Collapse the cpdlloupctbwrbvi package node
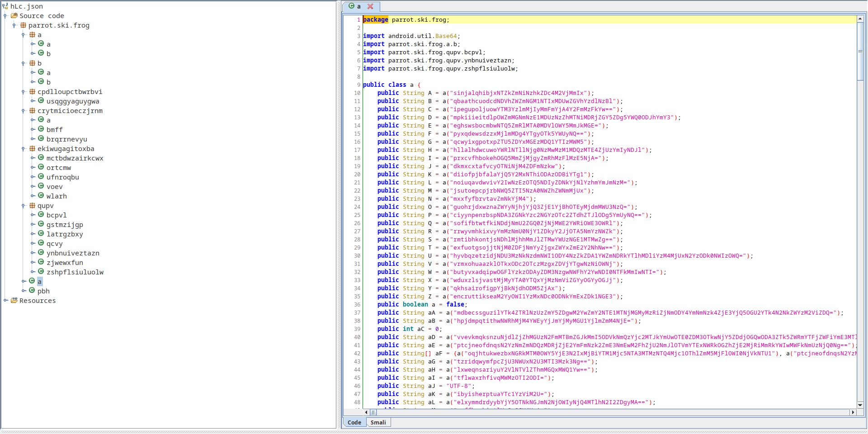This screenshot has width=868, height=434. [x=24, y=92]
